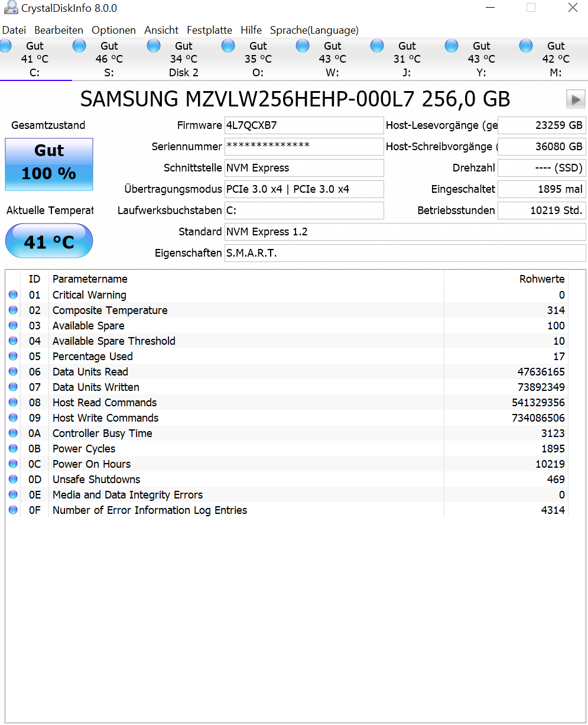Click the Gut 100% health status panel
Screen dimensions: 588x725
(x=48, y=164)
